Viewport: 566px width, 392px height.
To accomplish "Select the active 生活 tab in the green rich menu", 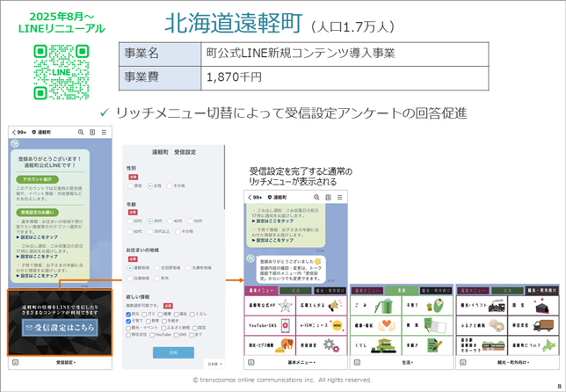I will click(x=402, y=290).
